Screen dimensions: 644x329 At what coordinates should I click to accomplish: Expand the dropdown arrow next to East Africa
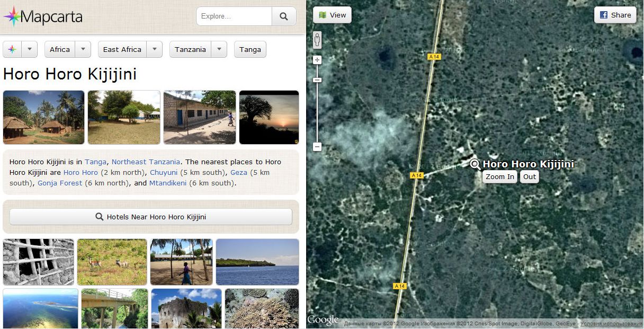click(154, 49)
